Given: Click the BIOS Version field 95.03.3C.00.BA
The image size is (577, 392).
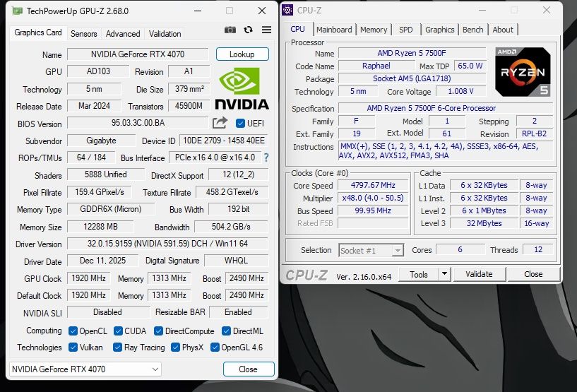Looking at the screenshot, I should click(138, 123).
